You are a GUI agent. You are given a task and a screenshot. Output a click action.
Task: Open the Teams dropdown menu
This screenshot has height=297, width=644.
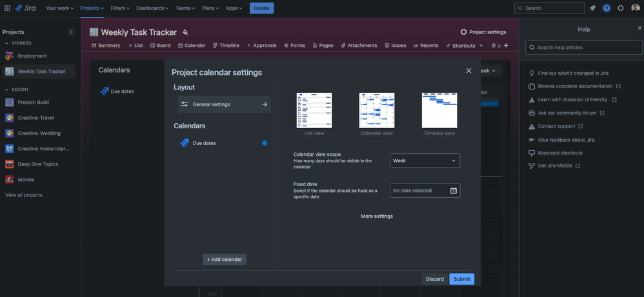(x=185, y=8)
